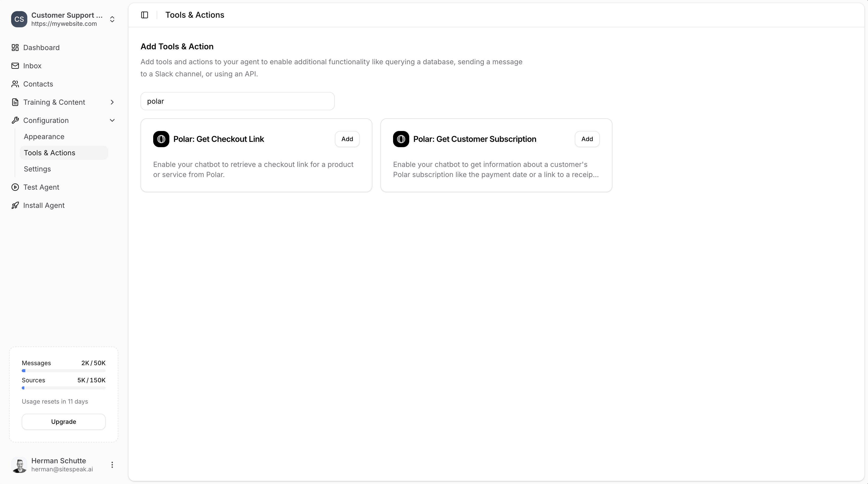868x484 pixels.
Task: Add the Polar Get Checkout Link tool
Action: (x=347, y=139)
